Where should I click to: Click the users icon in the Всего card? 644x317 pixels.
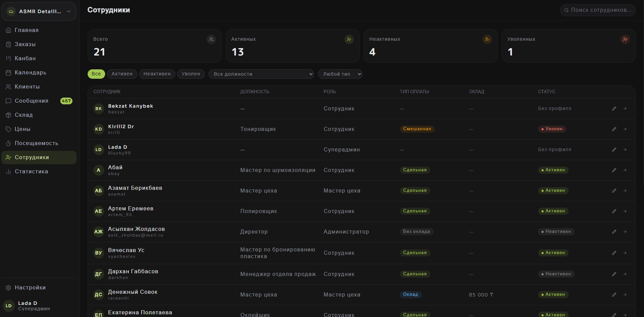coord(211,39)
